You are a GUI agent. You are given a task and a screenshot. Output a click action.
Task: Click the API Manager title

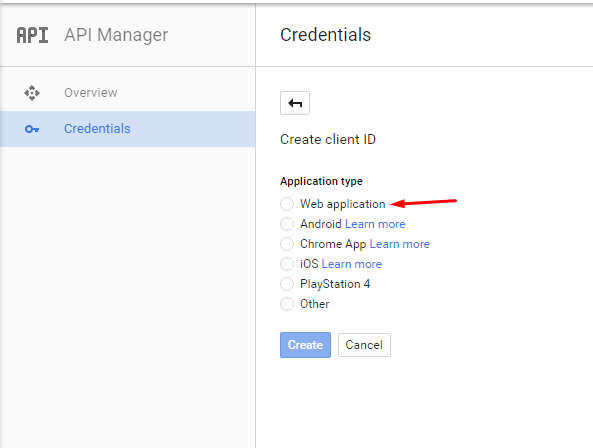coord(116,35)
